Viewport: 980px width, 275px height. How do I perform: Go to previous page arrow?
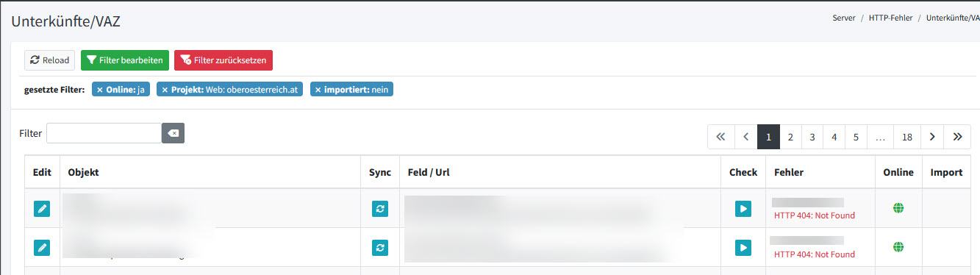click(x=745, y=137)
